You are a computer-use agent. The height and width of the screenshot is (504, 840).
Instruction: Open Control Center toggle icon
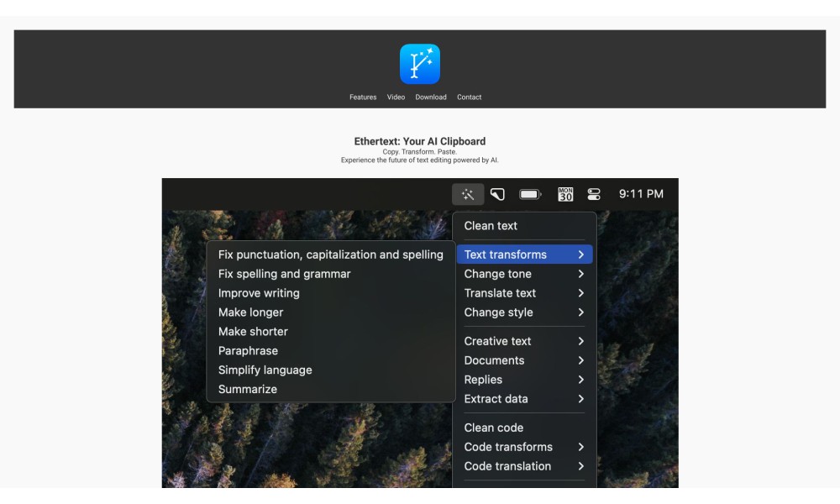click(594, 194)
